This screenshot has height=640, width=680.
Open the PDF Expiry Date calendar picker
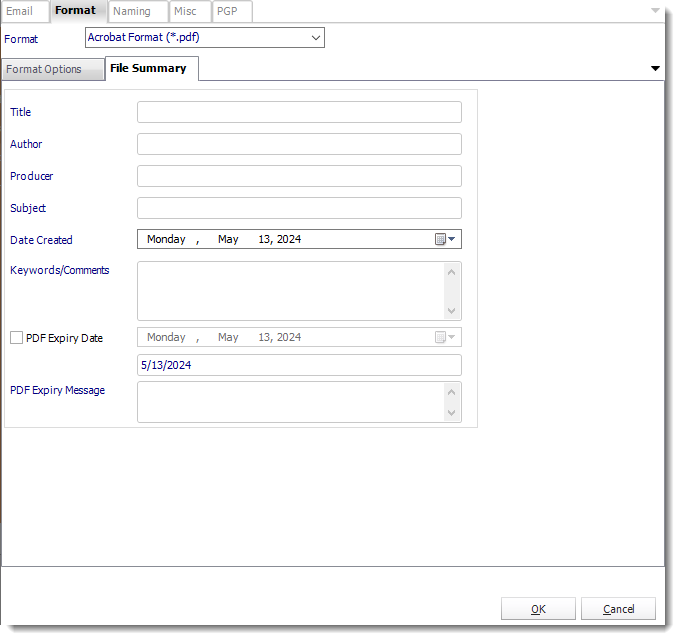[x=445, y=337]
